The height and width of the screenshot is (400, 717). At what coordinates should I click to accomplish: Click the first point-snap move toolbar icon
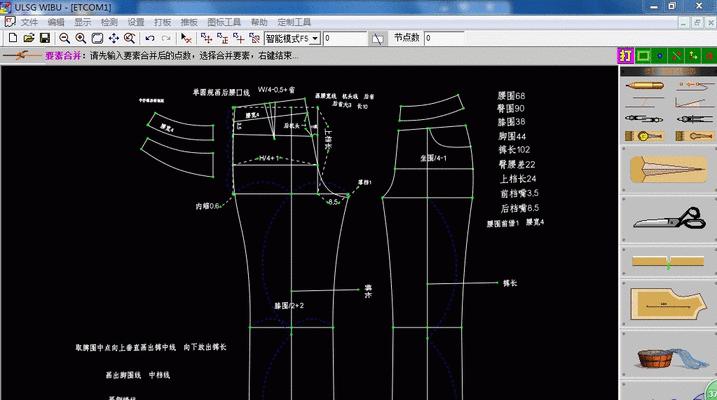tap(206, 38)
